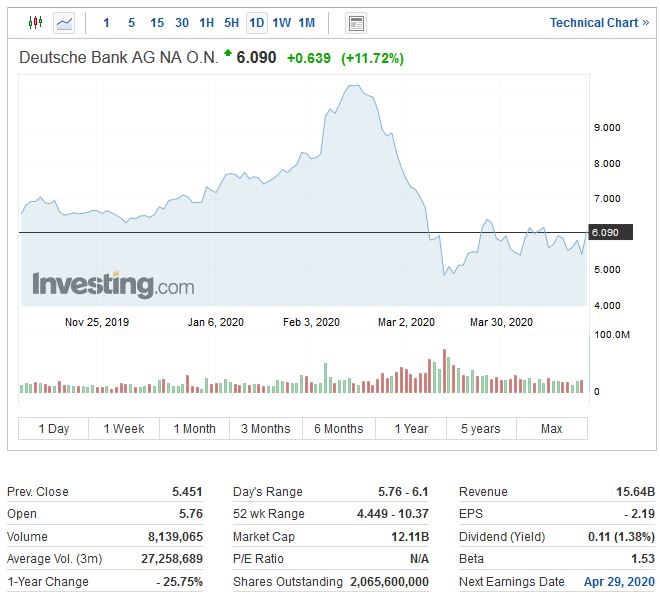
Task: Click the 100.0M volume axis label
Action: tap(612, 335)
